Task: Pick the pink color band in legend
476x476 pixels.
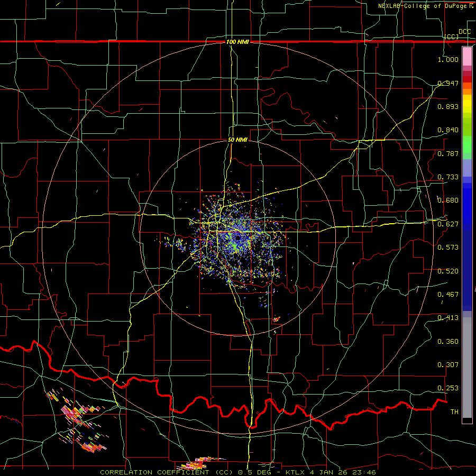Action: coord(467,56)
